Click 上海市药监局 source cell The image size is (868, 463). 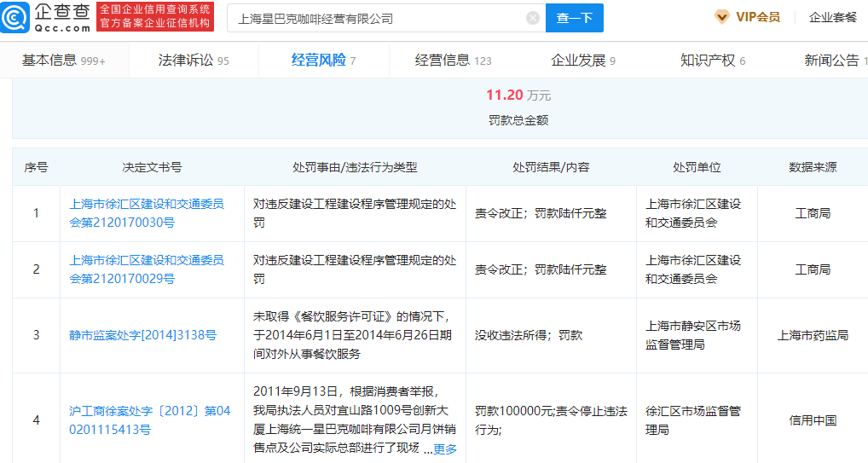(x=813, y=335)
